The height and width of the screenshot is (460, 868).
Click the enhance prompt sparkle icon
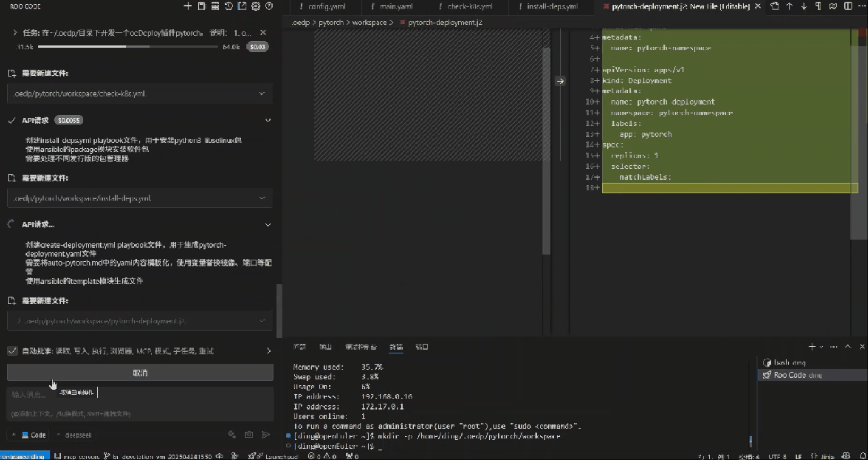point(232,435)
